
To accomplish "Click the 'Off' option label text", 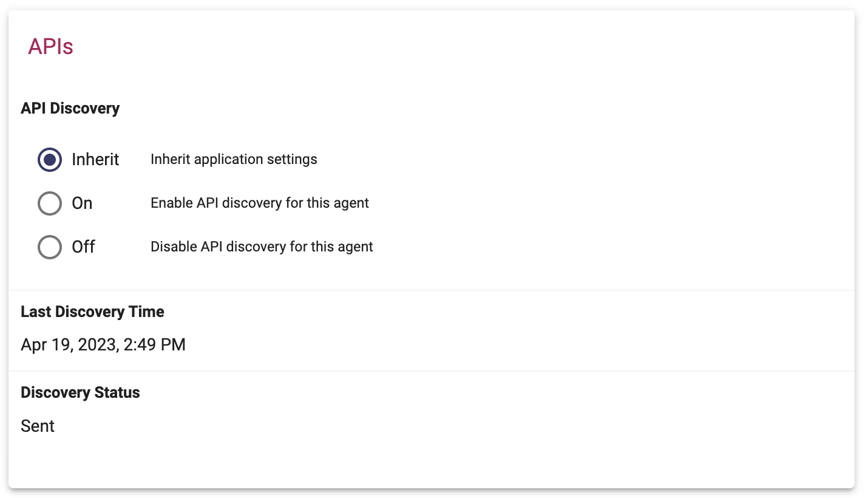I will (83, 247).
